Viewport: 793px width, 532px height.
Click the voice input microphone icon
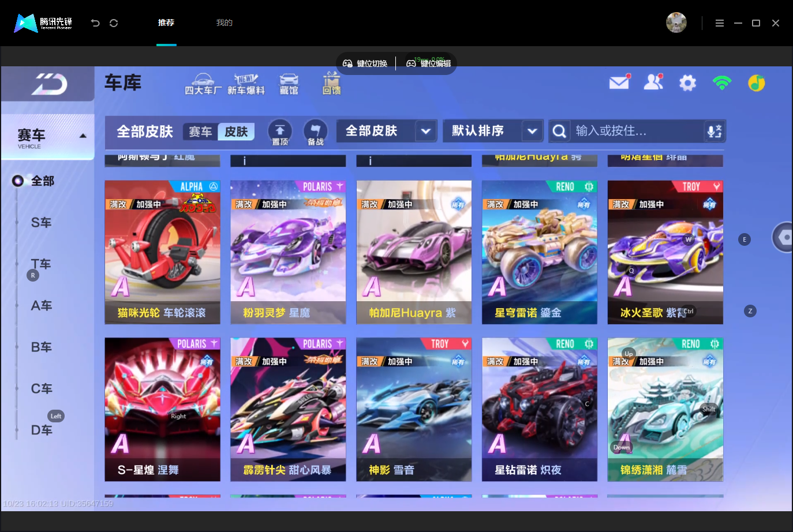pyautogui.click(x=715, y=132)
